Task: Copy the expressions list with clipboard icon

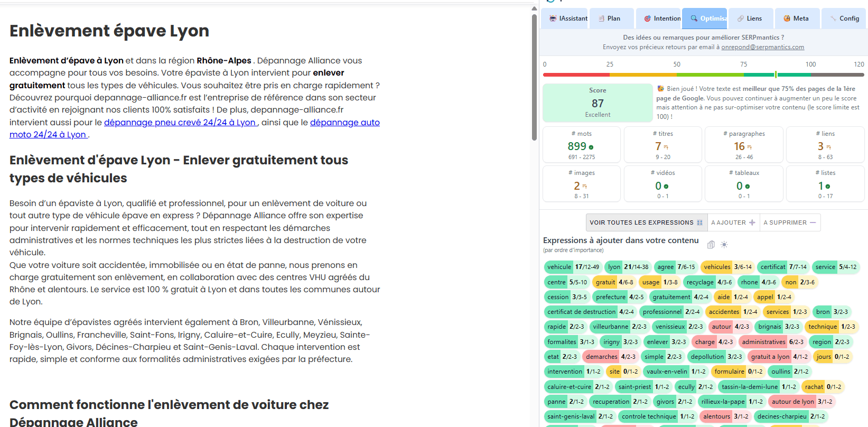Action: coord(711,245)
